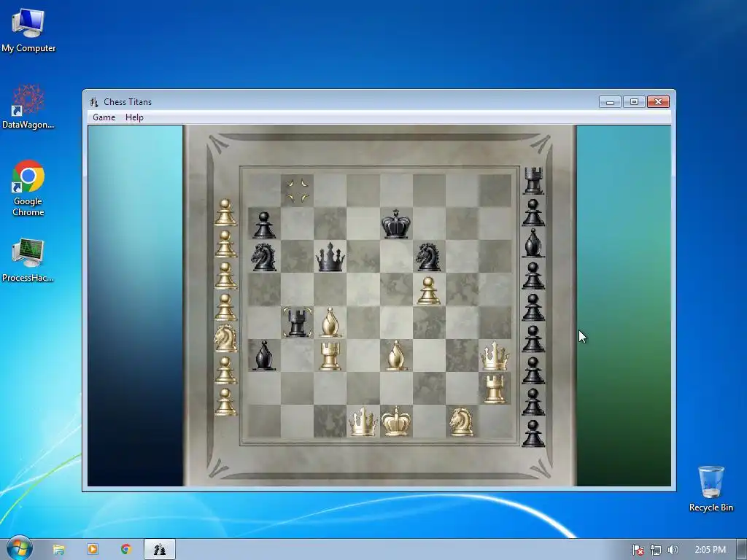
Task: Launch Windows Media Player from taskbar
Action: (93, 550)
